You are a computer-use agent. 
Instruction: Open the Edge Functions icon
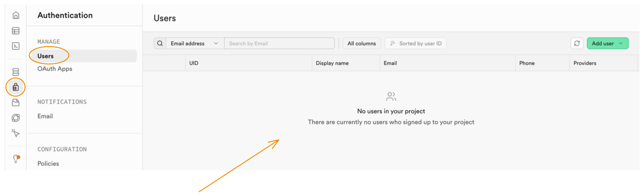coord(16,118)
